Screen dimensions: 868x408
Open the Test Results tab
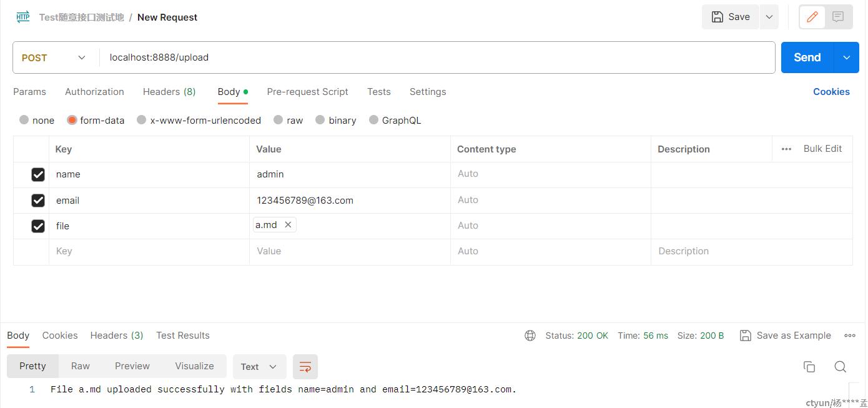tap(183, 336)
